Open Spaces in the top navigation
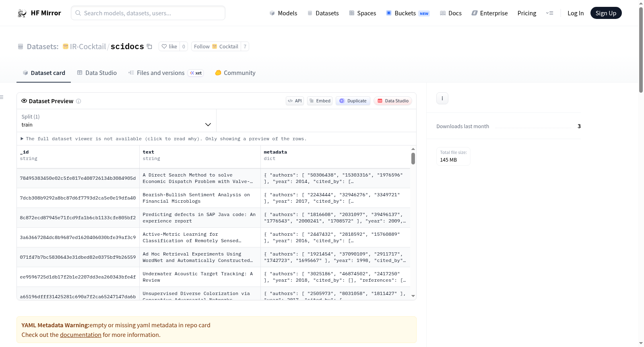Viewport: 644px width, 347px height. click(362, 13)
